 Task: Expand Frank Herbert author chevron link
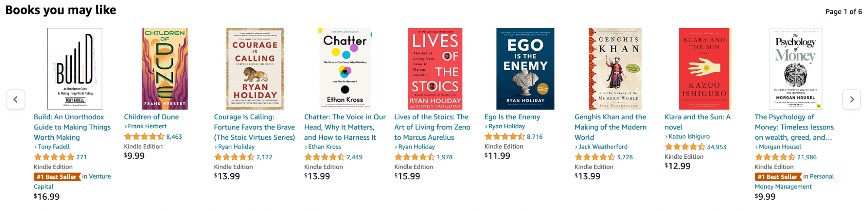tap(145, 126)
